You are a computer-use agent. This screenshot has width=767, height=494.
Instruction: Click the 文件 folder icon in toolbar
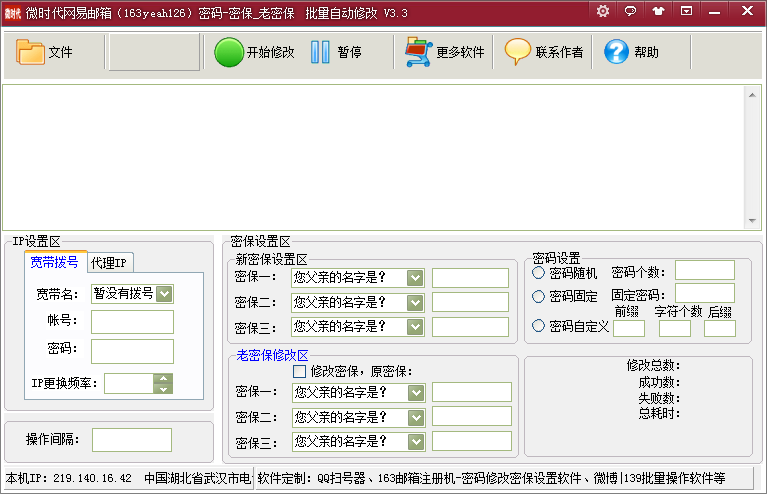point(31,53)
